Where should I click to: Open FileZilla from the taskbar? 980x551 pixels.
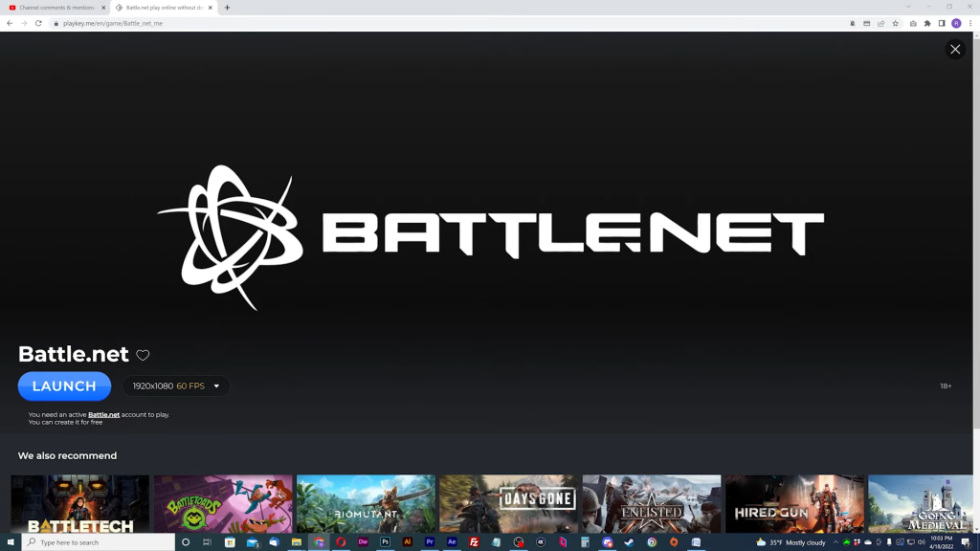[x=474, y=542]
